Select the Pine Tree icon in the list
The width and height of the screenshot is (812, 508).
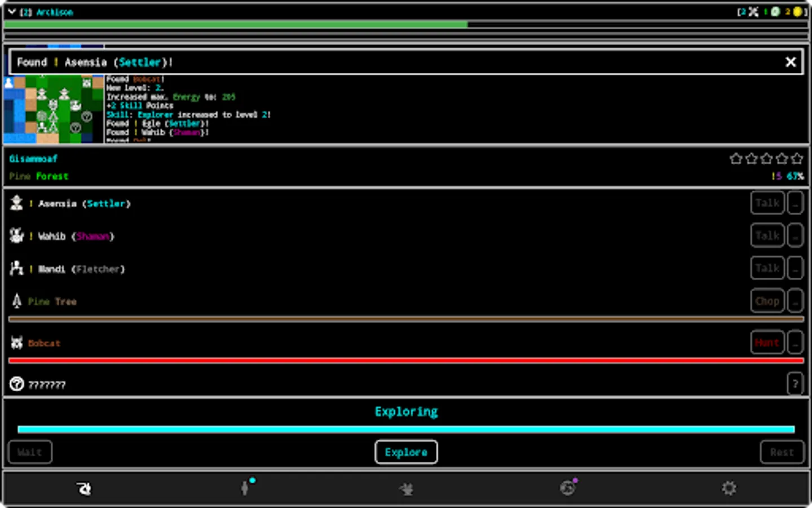16,301
